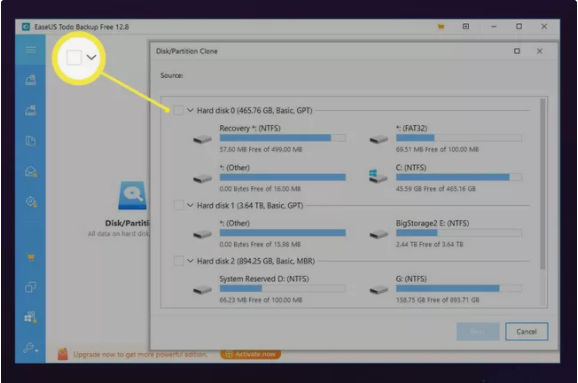Click the 45.59 GB Free of 465.16 GB text
Screen dimensions: 578x383
(436, 189)
